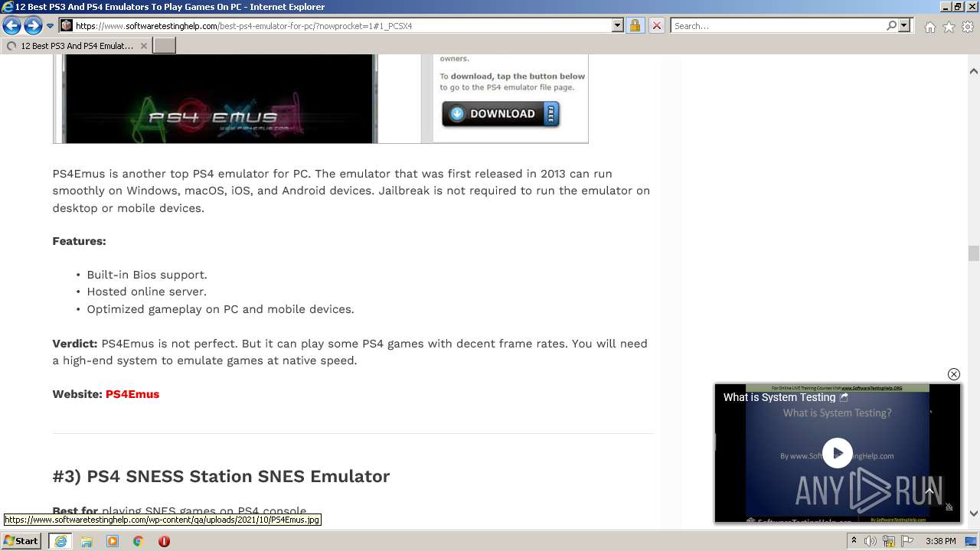Open the Favorites star icon
This screenshot has width=980, height=551.
pyautogui.click(x=949, y=27)
